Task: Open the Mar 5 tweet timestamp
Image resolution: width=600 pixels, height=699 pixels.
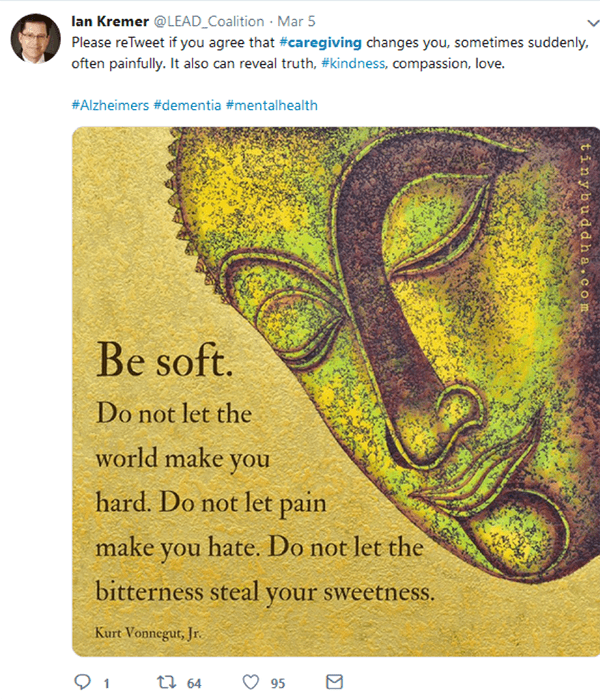Action: pos(296,21)
